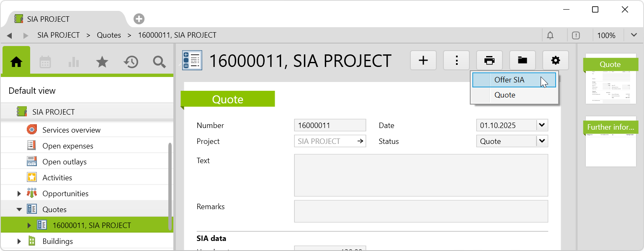Click the Further information page thumbnail
Image resolution: width=644 pixels, height=251 pixels.
(x=611, y=141)
